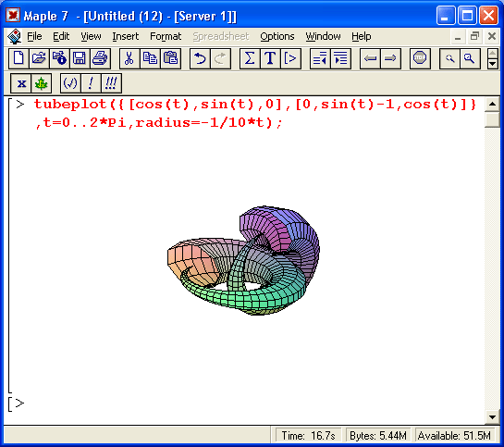Cut selection with scissors icon
504x447 pixels.
129,59
